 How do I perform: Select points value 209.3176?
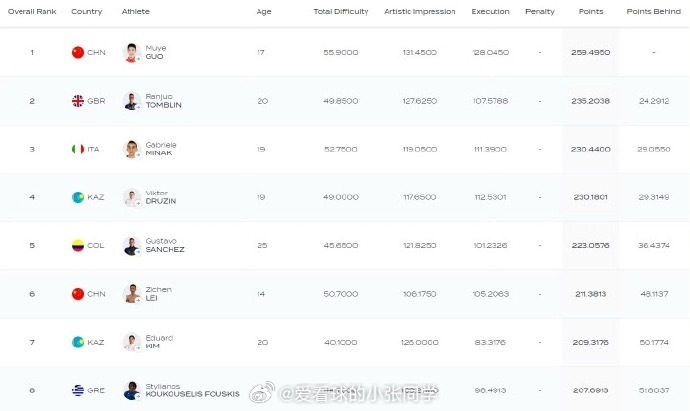(591, 342)
